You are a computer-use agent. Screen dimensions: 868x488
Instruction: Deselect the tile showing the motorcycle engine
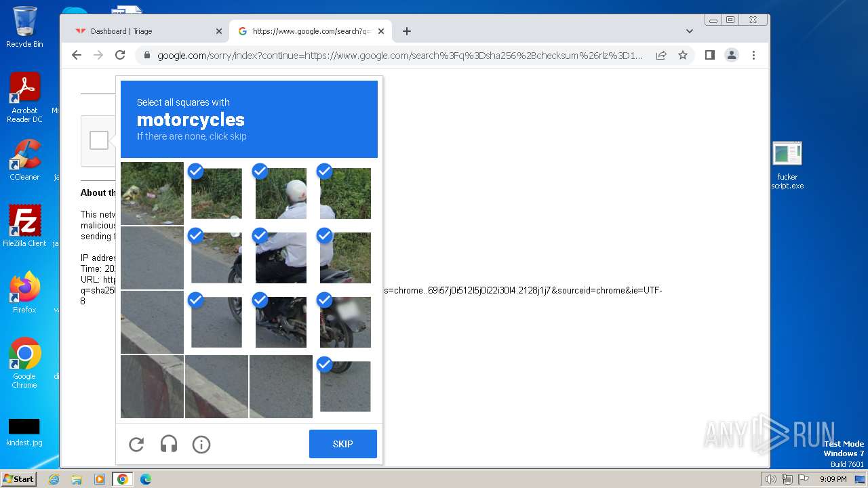coord(281,322)
